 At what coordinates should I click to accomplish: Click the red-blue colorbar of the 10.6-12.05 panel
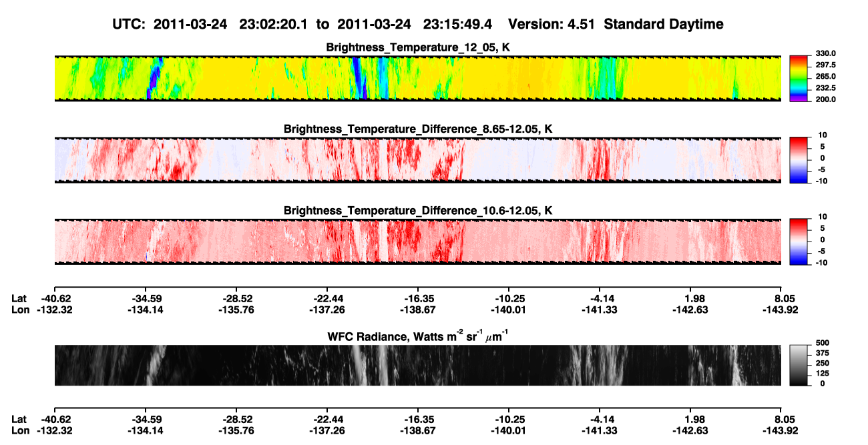click(799, 242)
